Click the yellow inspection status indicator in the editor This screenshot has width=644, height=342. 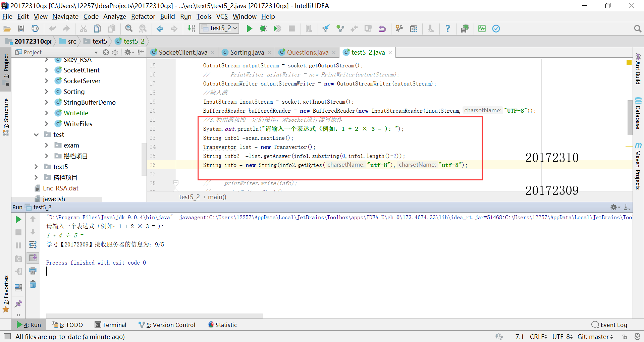(x=629, y=62)
